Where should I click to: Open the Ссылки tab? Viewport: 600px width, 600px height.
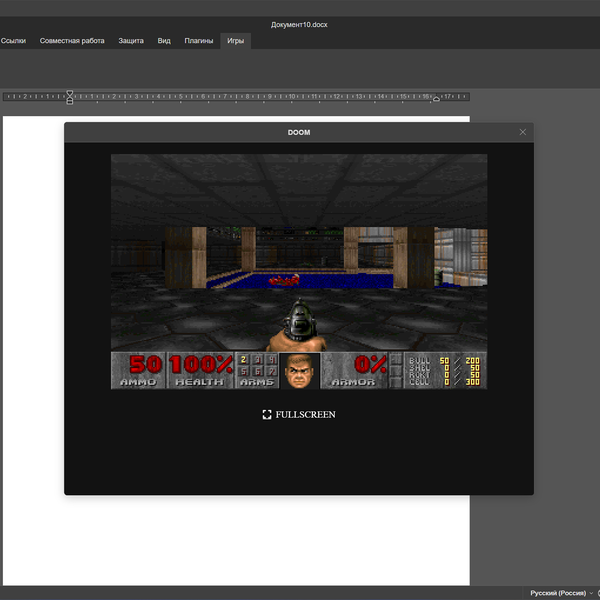click(x=13, y=41)
